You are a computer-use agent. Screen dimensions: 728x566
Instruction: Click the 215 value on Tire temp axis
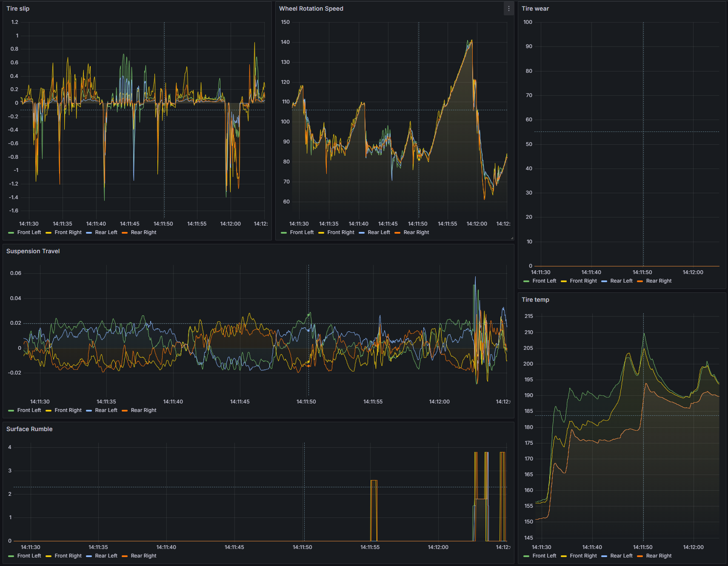(529, 316)
